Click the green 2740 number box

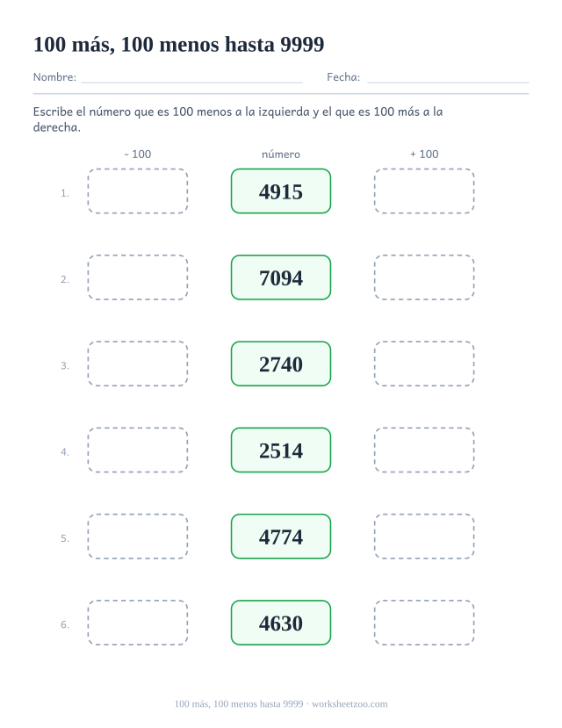(x=281, y=364)
